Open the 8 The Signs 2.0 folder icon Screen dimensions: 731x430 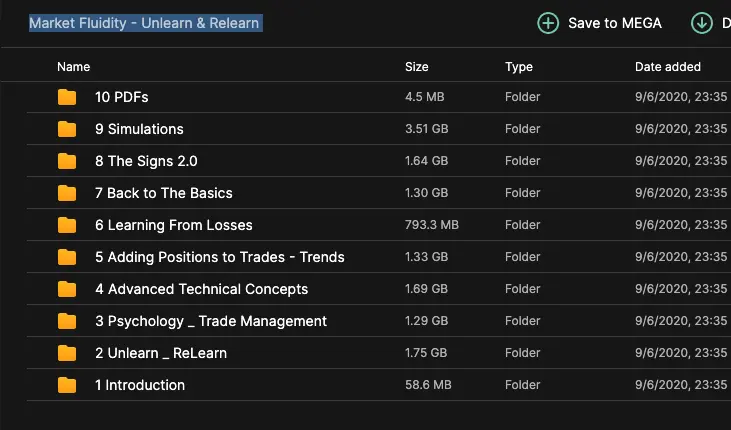point(67,161)
